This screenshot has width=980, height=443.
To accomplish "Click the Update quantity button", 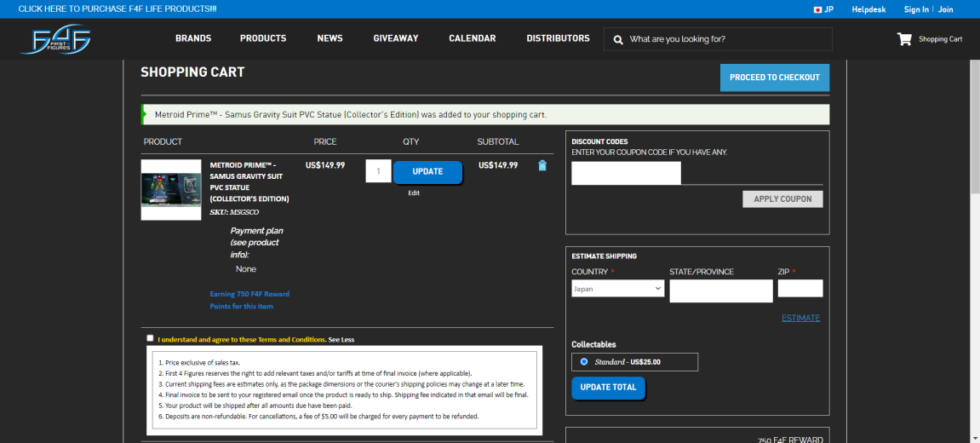I will [x=427, y=172].
